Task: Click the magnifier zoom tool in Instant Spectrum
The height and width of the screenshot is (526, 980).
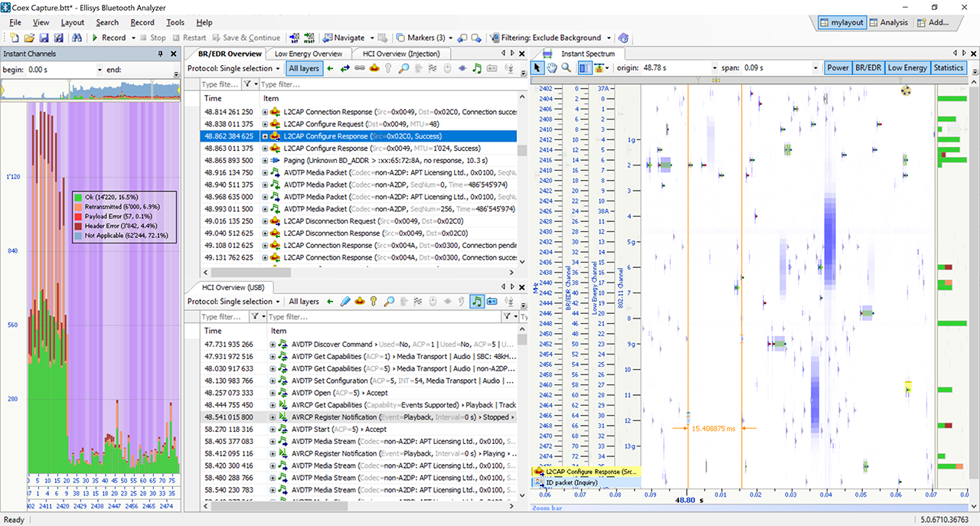Action: tap(566, 67)
